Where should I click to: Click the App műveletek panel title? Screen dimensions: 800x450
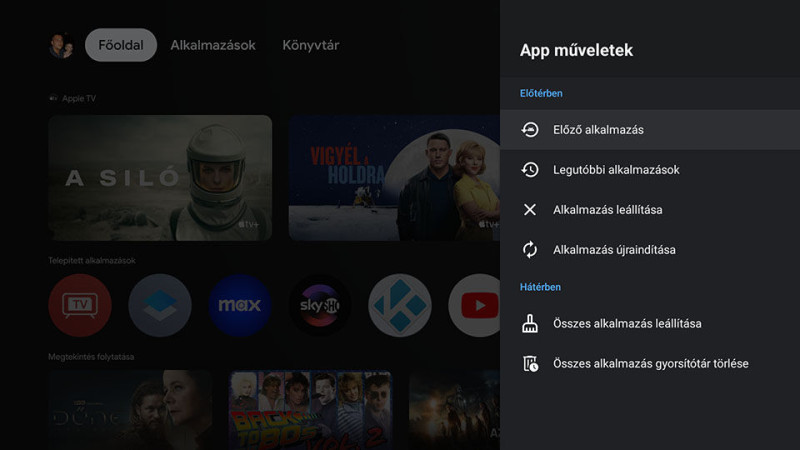[x=576, y=50]
